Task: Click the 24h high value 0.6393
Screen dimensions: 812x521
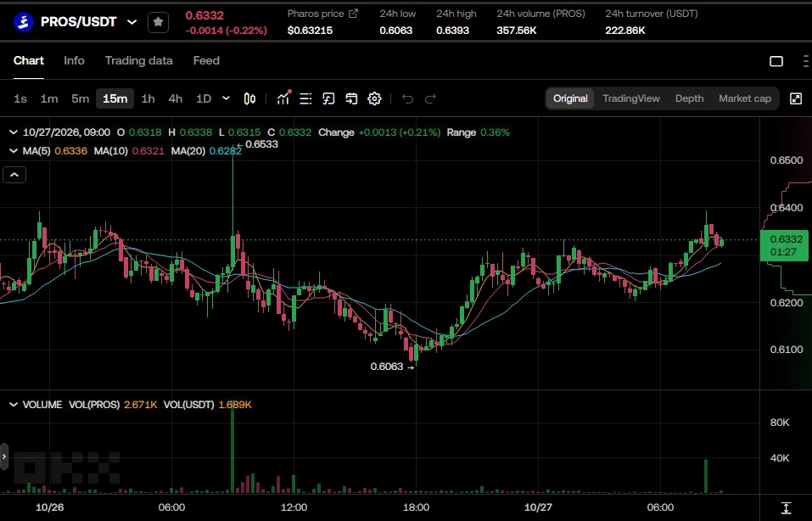Action: click(452, 31)
